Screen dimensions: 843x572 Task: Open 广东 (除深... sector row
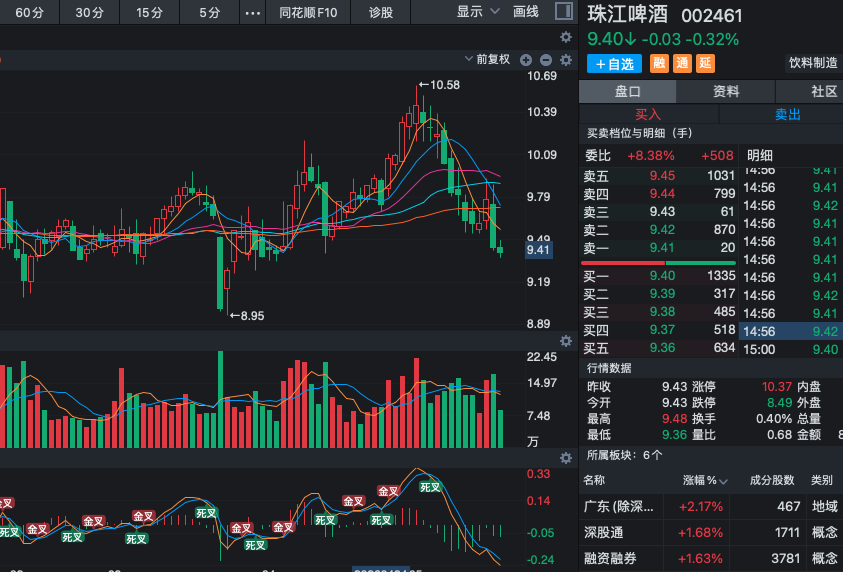(711, 506)
